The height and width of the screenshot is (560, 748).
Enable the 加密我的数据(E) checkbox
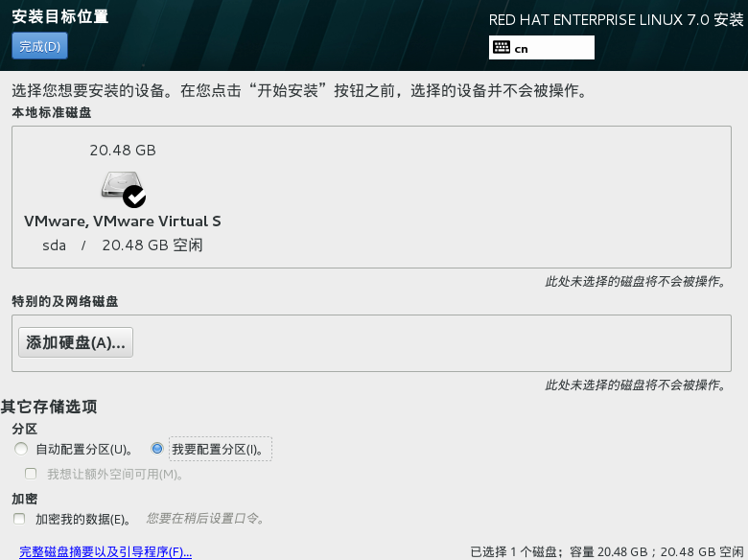[19, 519]
